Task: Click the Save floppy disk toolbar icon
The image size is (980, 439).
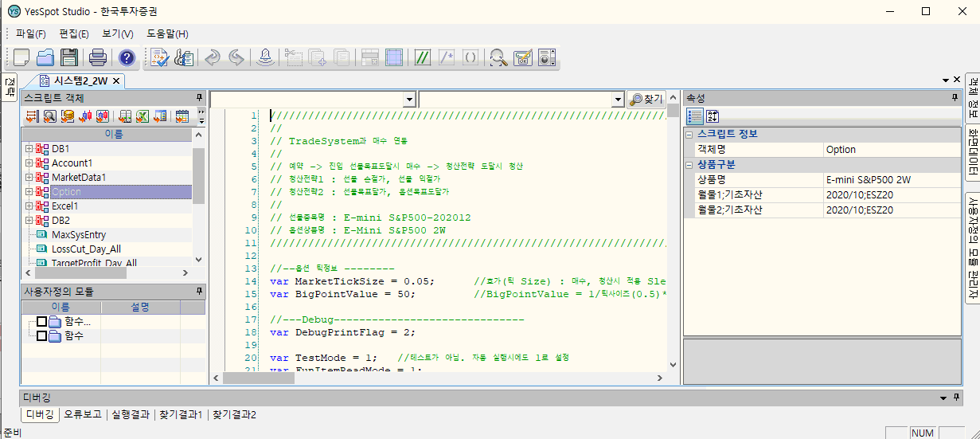Action: point(69,57)
